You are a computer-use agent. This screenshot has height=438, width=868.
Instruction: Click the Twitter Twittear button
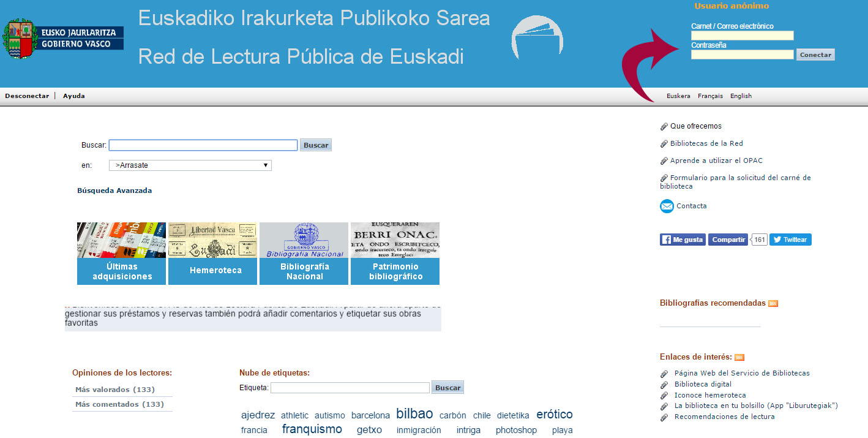(790, 240)
